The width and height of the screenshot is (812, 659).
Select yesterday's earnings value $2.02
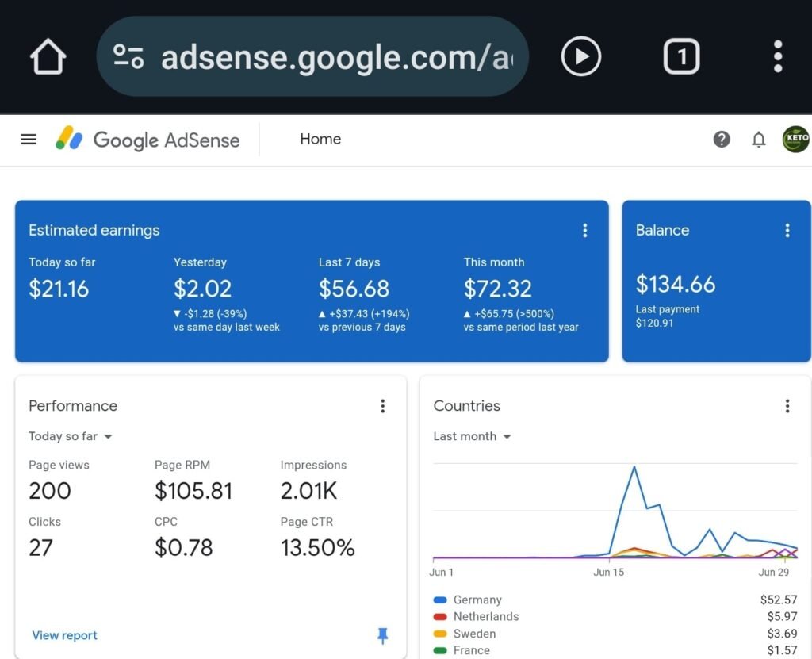(x=202, y=289)
